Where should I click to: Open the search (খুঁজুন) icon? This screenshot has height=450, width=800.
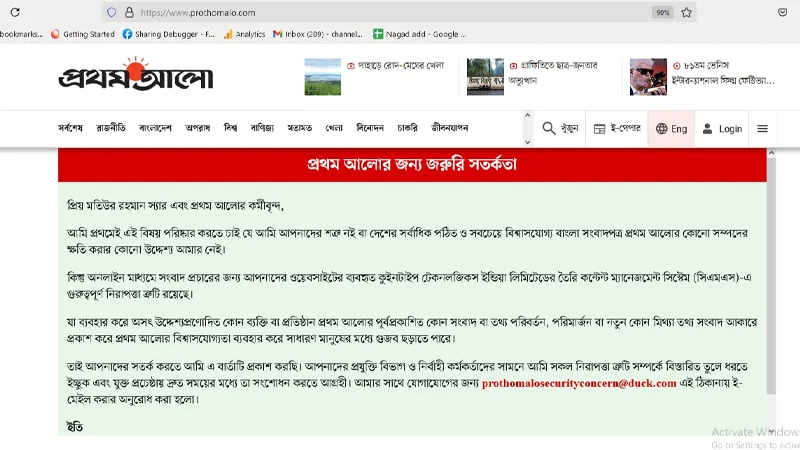560,129
